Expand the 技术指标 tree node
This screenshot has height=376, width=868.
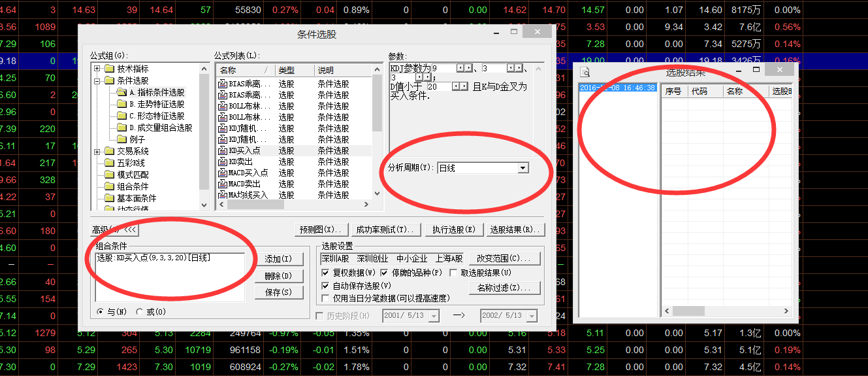97,69
